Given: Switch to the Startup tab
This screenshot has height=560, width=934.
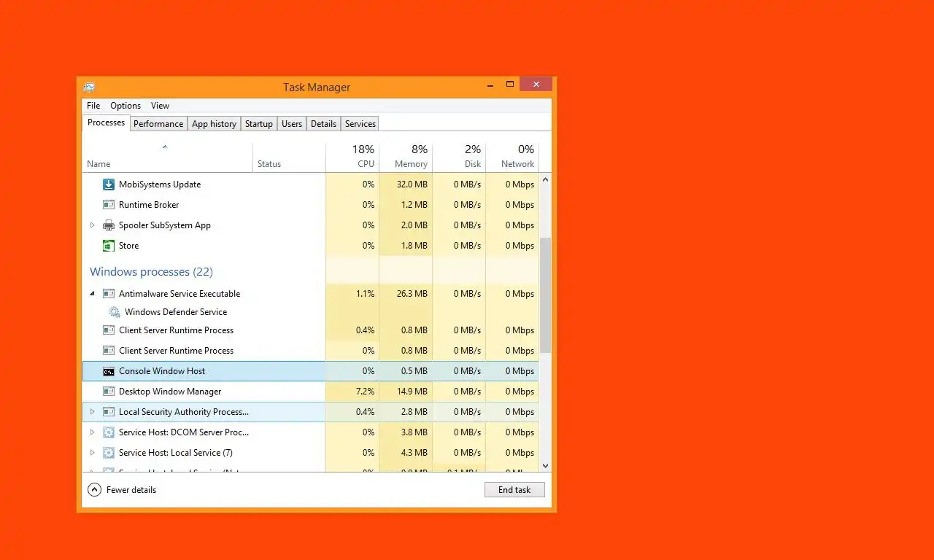Looking at the screenshot, I should [258, 124].
